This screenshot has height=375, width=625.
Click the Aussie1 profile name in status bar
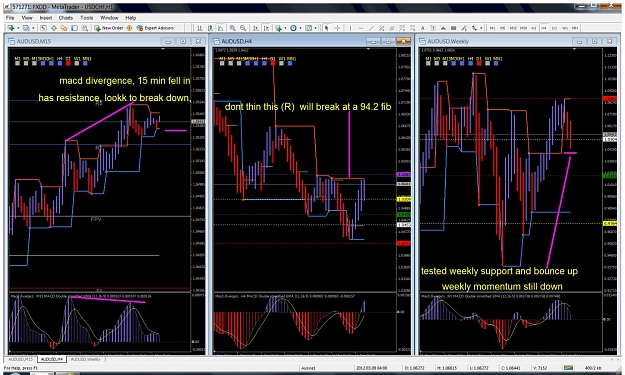pyautogui.click(x=309, y=368)
